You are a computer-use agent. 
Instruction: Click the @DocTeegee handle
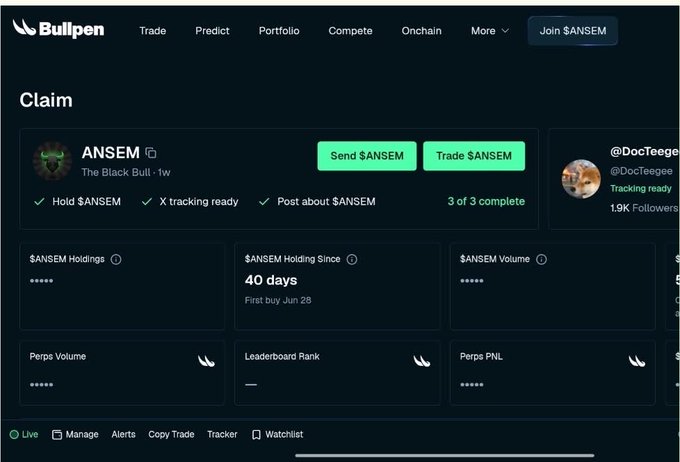(x=641, y=171)
